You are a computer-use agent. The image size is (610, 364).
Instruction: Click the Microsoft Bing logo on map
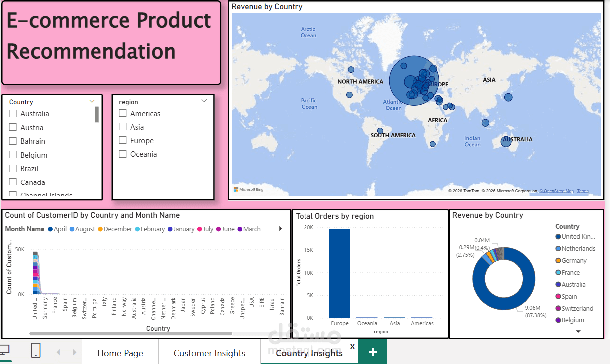[x=248, y=190]
